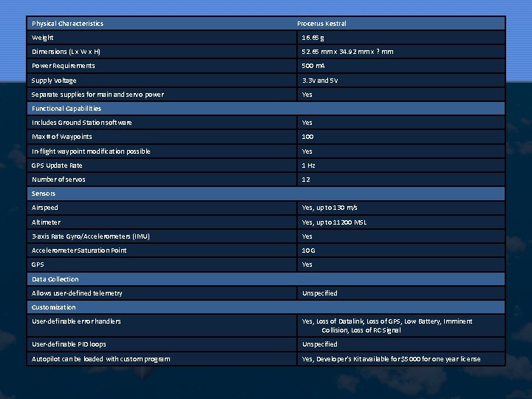Click 'User-definable error handlers' label

(x=76, y=321)
